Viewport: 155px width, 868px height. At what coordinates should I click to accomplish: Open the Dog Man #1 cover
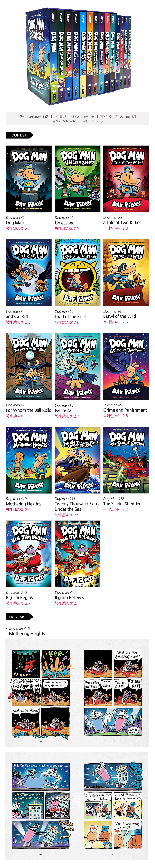(x=29, y=179)
